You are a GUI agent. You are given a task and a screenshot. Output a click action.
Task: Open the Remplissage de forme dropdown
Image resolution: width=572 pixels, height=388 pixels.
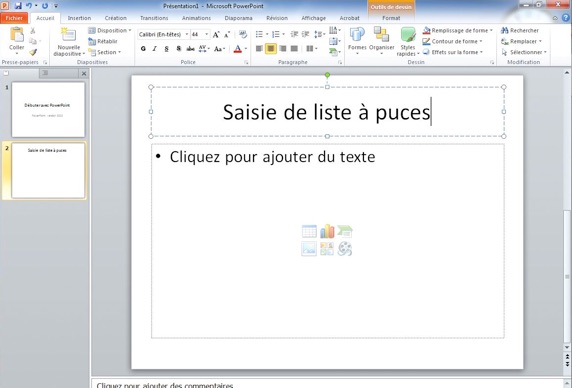[x=457, y=31]
